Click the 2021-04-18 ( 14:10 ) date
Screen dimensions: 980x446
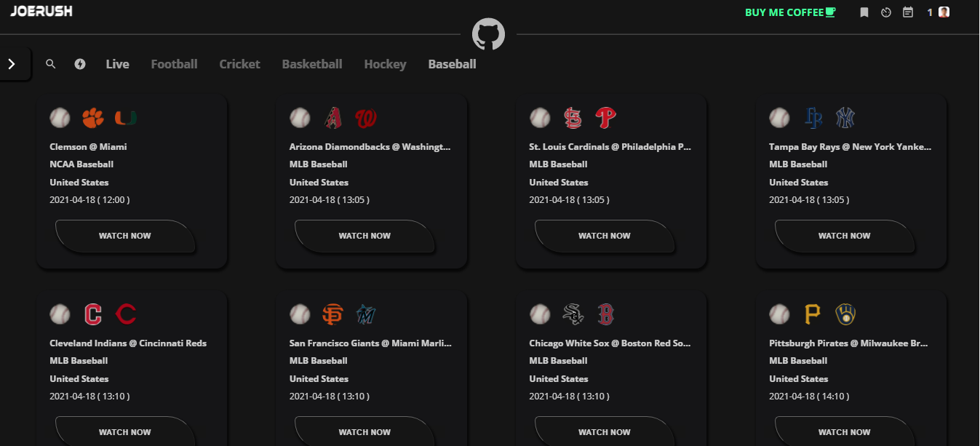(809, 396)
